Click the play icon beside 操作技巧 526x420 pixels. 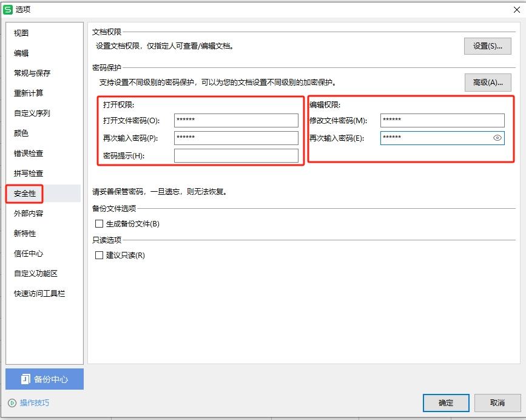pyautogui.click(x=12, y=402)
